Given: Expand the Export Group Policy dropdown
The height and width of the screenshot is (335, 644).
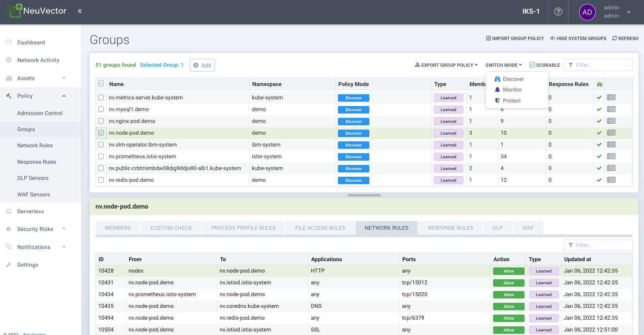Looking at the screenshot, I should pyautogui.click(x=446, y=65).
